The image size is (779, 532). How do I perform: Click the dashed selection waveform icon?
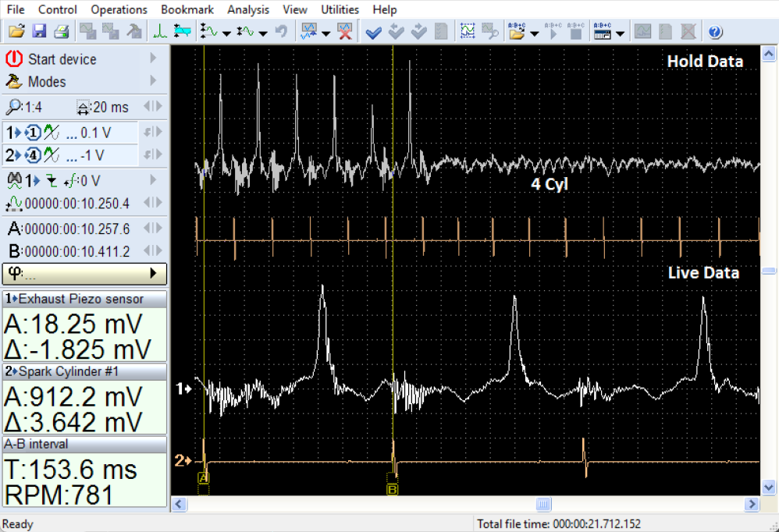tap(468, 32)
